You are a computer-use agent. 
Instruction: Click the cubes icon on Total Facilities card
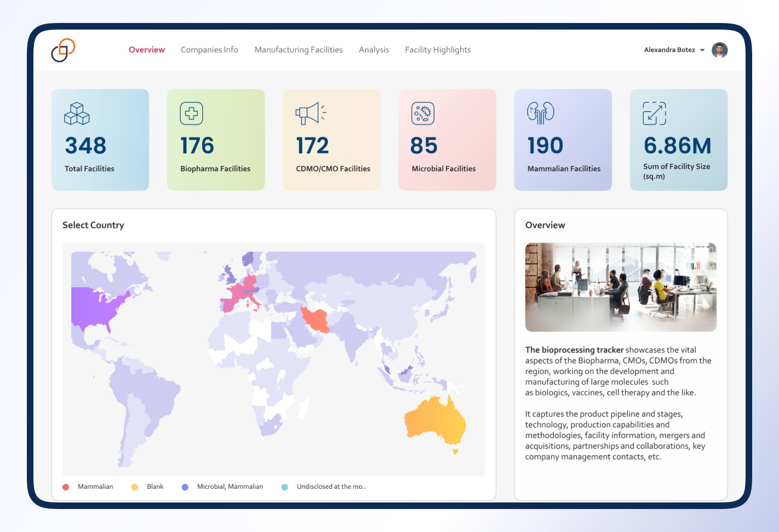point(77,114)
